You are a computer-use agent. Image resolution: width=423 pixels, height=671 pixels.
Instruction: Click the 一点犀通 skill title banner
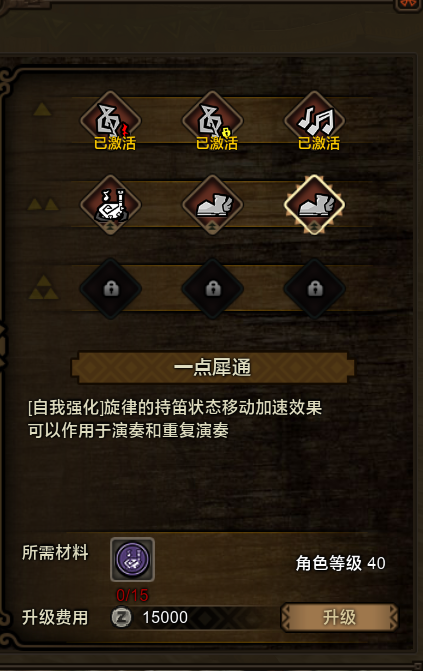click(x=212, y=368)
